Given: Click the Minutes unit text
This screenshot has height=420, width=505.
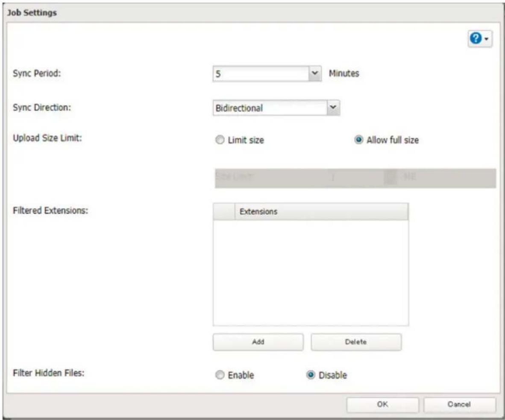Looking at the screenshot, I should coord(344,73).
